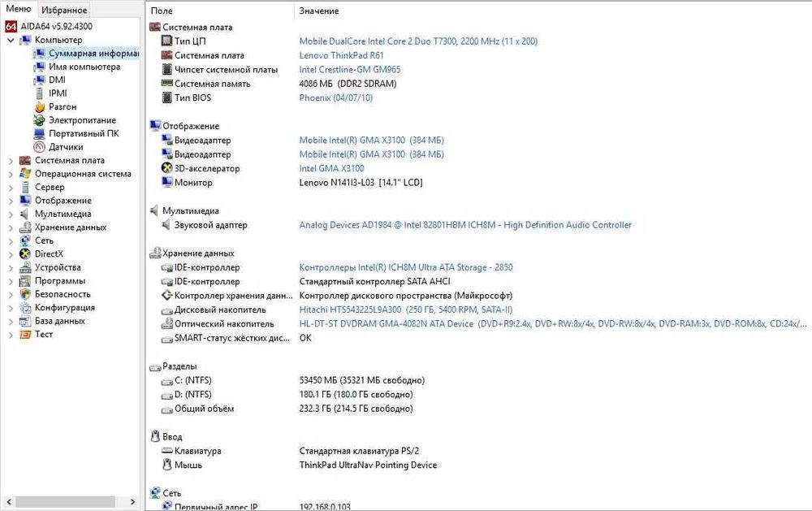The height and width of the screenshot is (511, 812).
Task: Click the Мышь row icon
Action: click(x=166, y=465)
